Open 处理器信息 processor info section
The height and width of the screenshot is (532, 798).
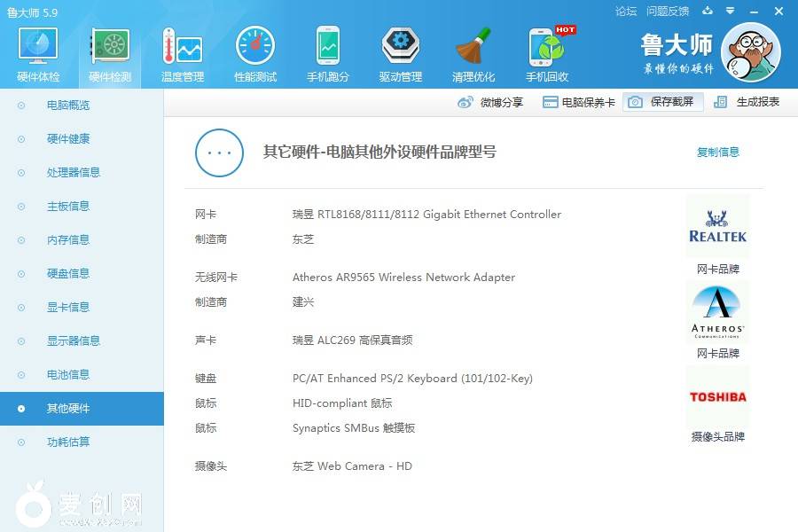pyautogui.click(x=73, y=173)
